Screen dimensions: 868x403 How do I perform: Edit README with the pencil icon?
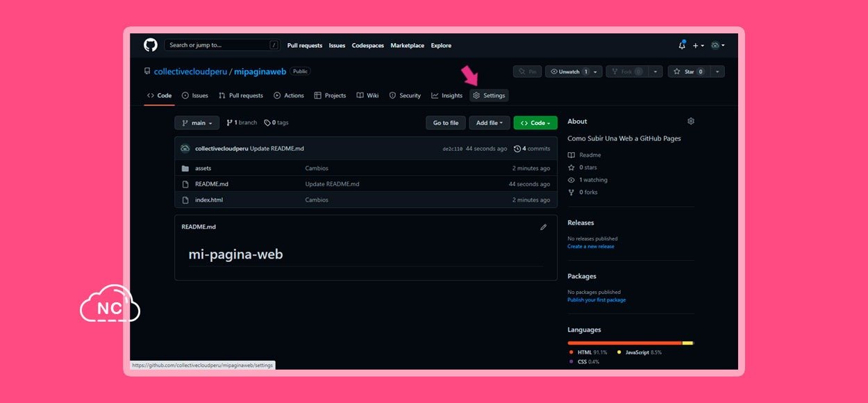[x=544, y=227]
